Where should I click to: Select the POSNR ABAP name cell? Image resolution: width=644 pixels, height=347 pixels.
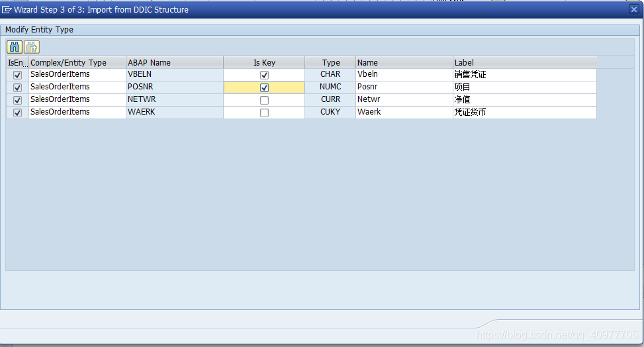(175, 87)
